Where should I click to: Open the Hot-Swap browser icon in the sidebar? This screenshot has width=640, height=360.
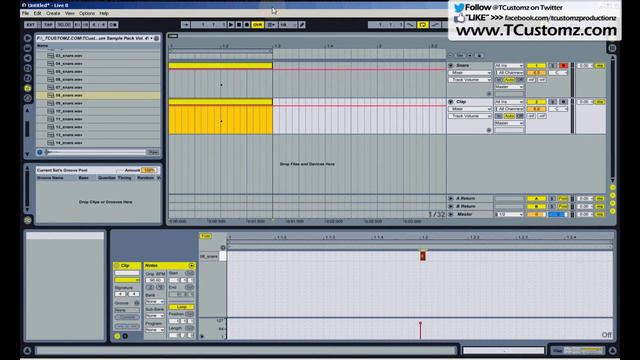click(x=28, y=98)
